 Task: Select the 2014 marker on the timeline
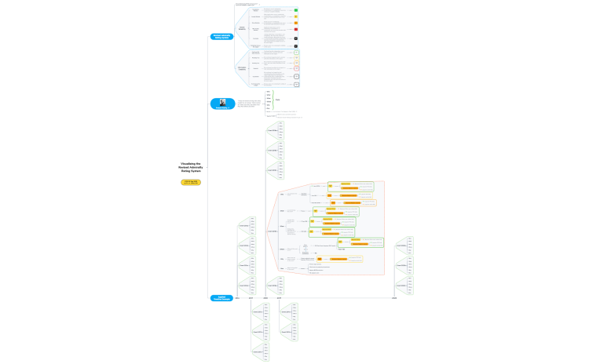pyautogui.click(x=237, y=298)
